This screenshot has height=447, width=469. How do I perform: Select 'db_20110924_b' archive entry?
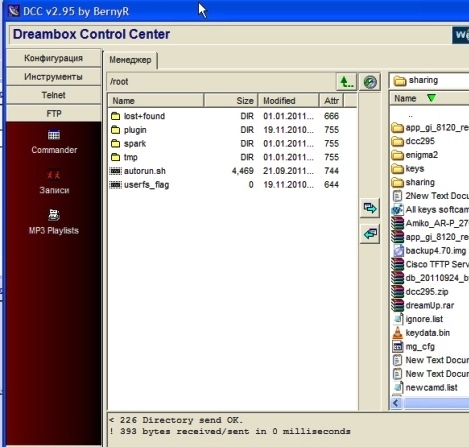click(430, 278)
